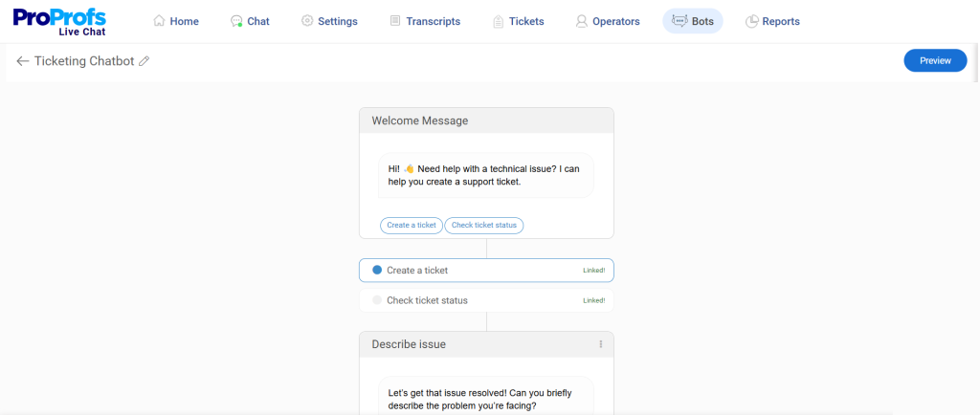Click the Welcome Message card header
Screen dimensions: 980x415
pos(486,120)
